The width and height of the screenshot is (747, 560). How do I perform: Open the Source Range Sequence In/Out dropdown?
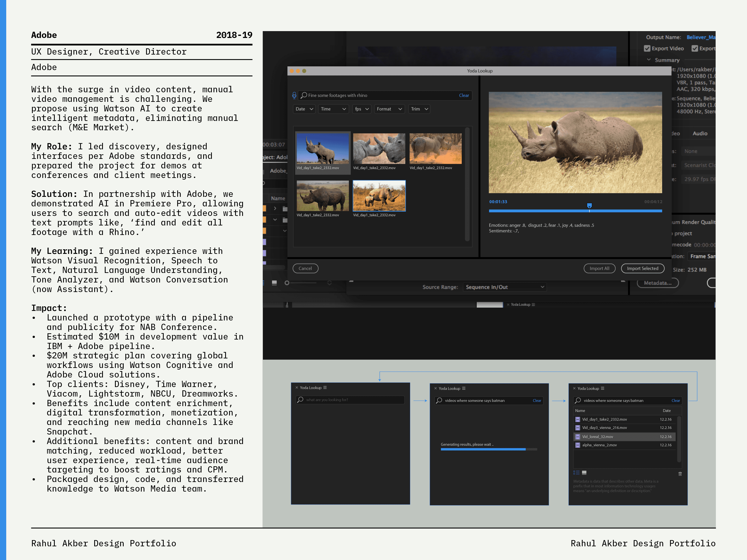pos(504,287)
